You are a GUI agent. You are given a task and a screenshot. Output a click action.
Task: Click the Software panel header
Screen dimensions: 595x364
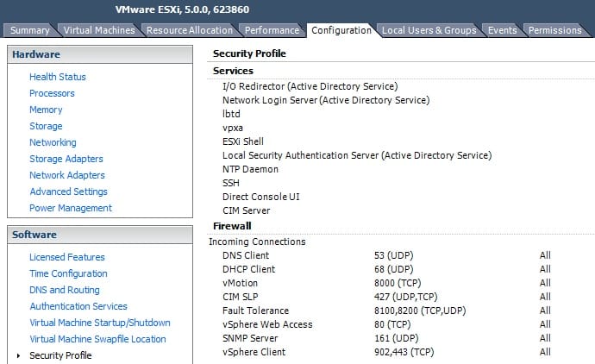(100, 235)
